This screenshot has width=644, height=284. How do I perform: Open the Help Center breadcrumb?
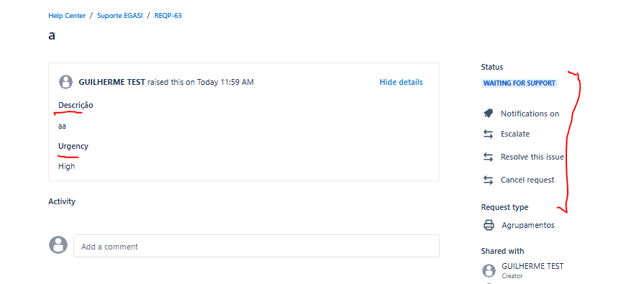point(67,16)
